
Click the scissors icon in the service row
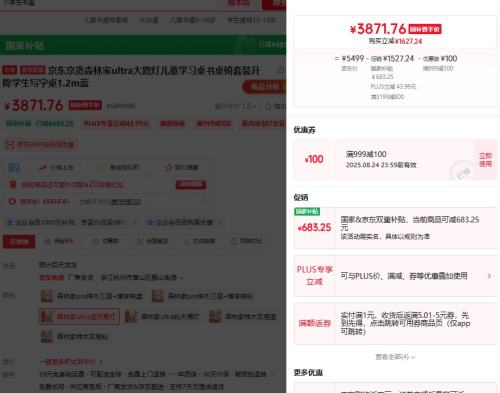click(140, 241)
